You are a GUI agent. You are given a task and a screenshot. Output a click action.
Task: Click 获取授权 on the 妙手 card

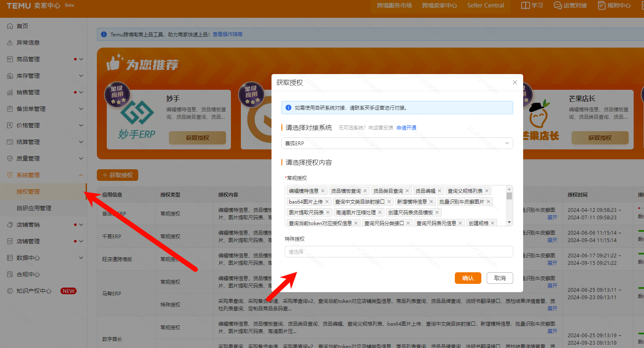point(197,138)
